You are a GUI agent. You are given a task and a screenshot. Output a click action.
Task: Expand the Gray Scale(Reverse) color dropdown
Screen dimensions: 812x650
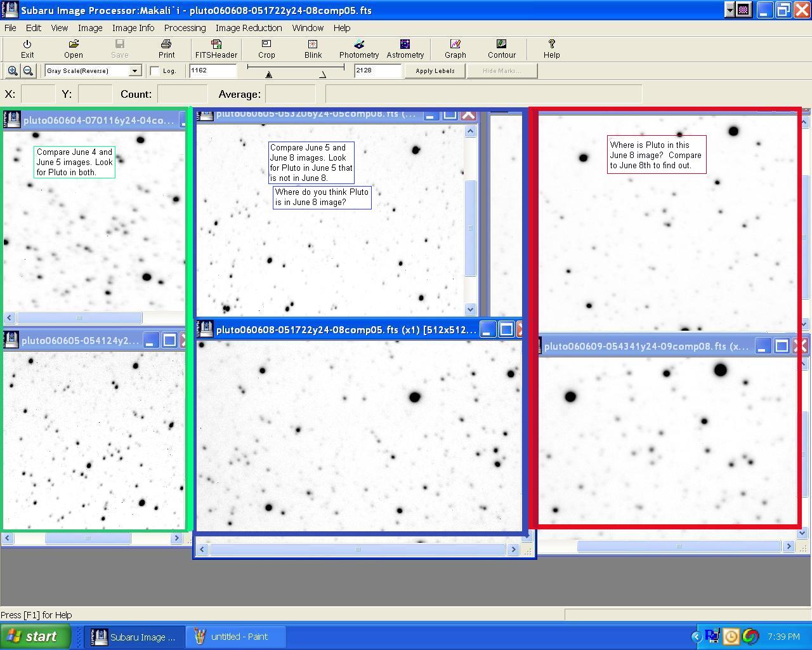pos(134,71)
